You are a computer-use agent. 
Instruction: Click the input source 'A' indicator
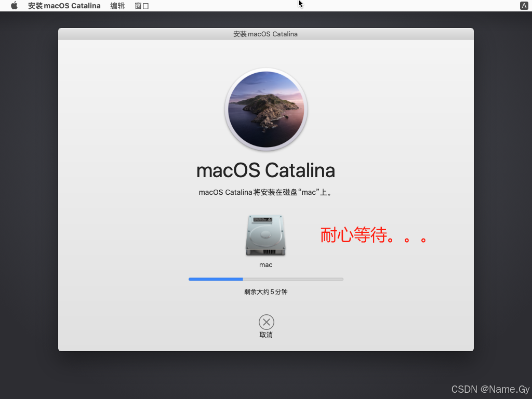524,5
